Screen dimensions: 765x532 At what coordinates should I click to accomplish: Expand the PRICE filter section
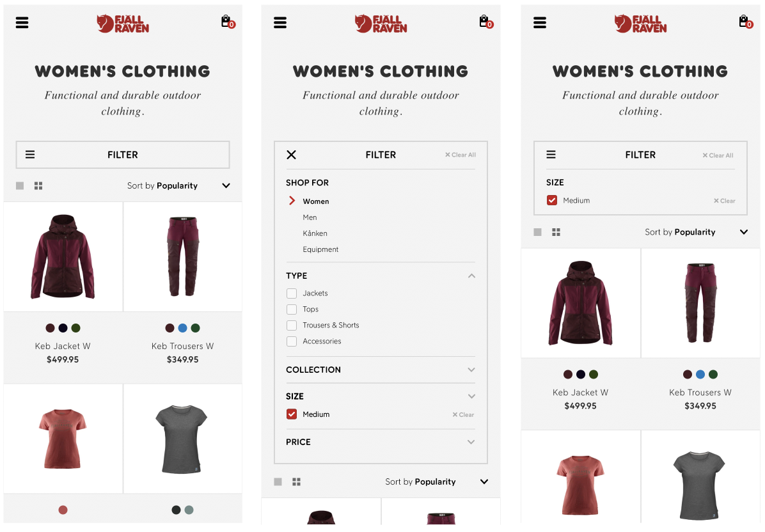click(381, 442)
